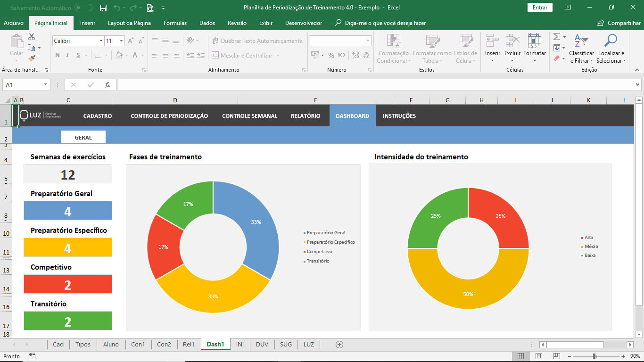Click the AutoSoma (Σ) icon
This screenshot has width=644, height=362.
(x=557, y=37)
